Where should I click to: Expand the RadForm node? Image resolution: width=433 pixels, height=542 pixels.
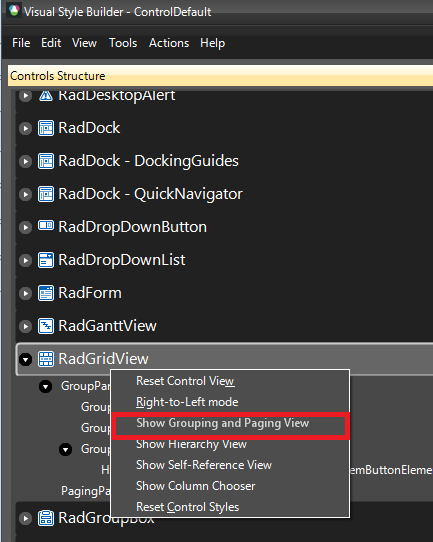coord(26,293)
